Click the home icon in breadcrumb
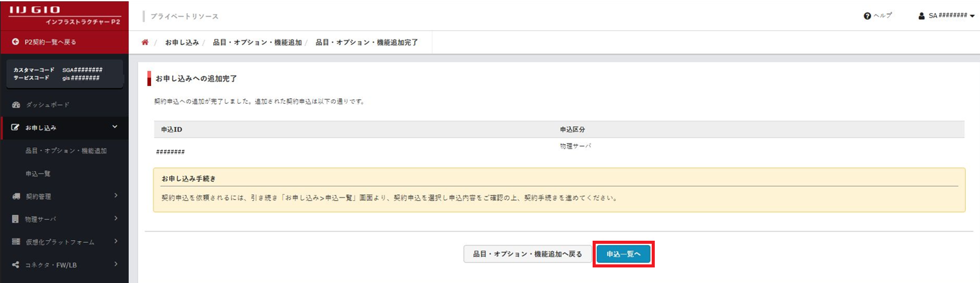The height and width of the screenshot is (283, 980). pos(145,42)
